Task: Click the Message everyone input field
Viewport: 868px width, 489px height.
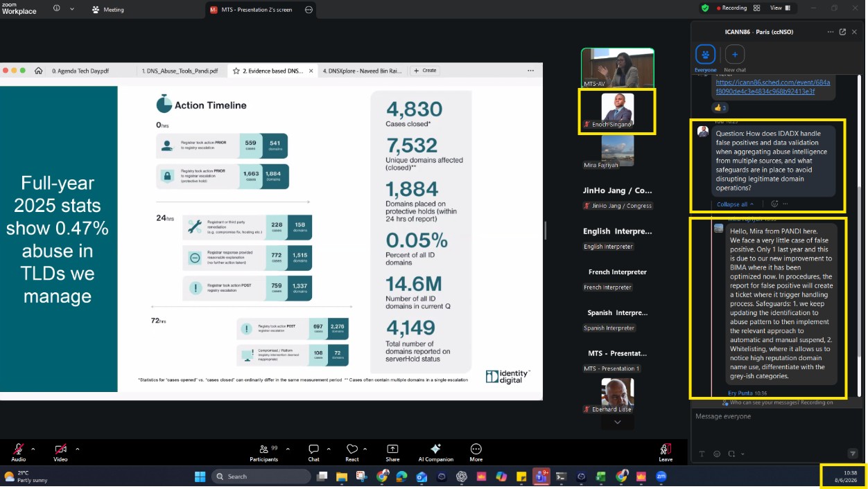Action: click(x=777, y=416)
